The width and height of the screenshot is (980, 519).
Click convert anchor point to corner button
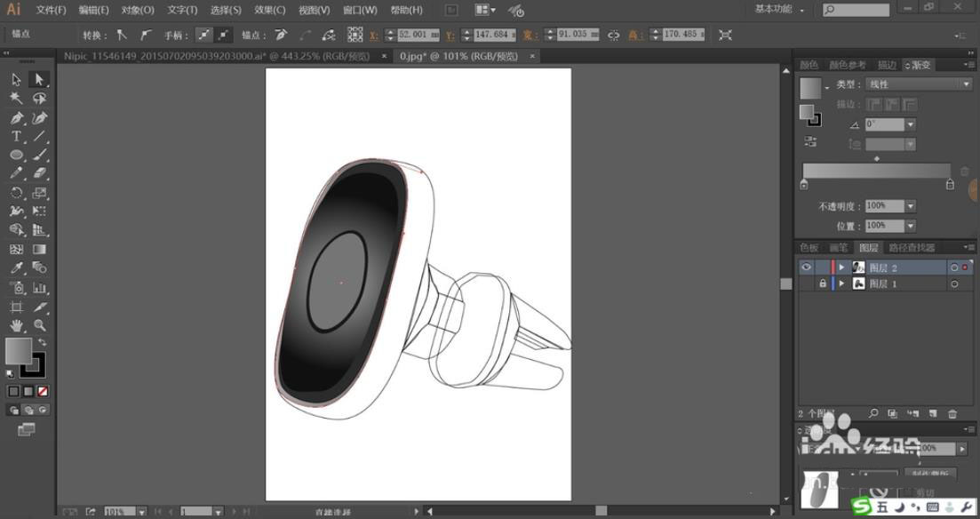(122, 35)
